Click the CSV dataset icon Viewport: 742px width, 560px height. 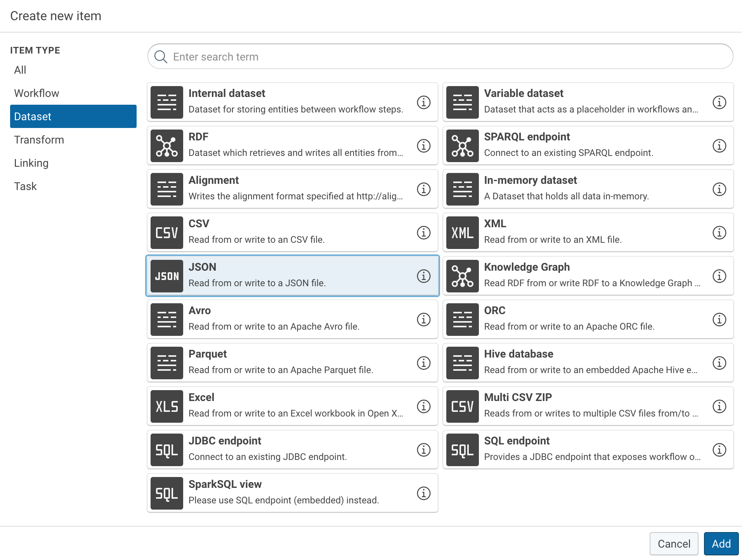166,233
